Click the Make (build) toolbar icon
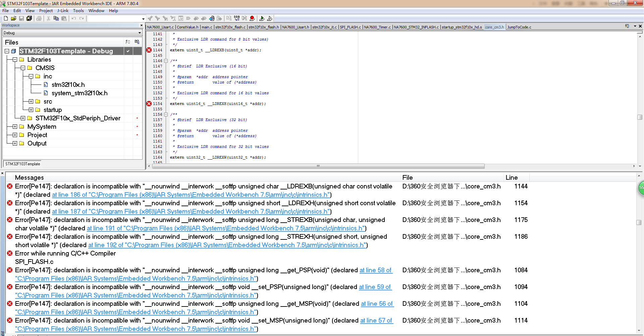 pyautogui.click(x=237, y=18)
